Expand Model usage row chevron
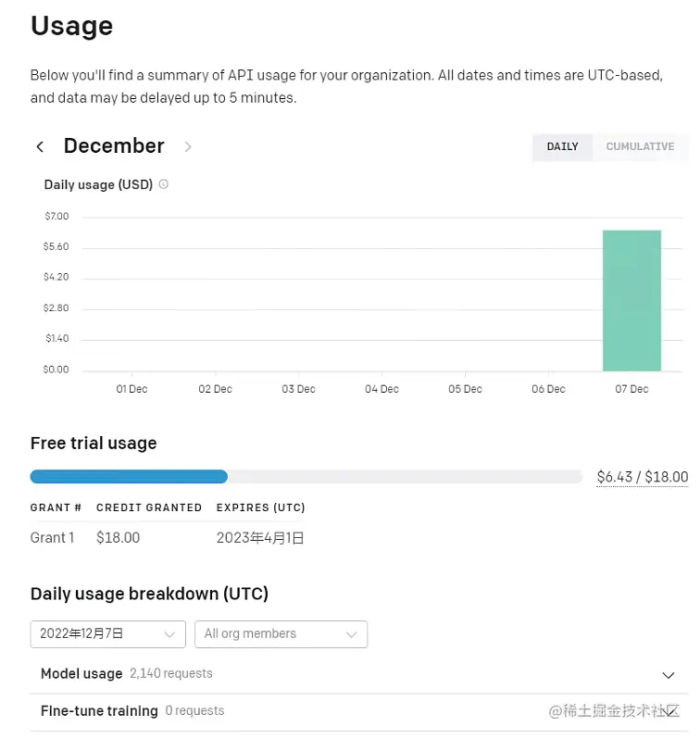700x739 pixels. pos(669,674)
